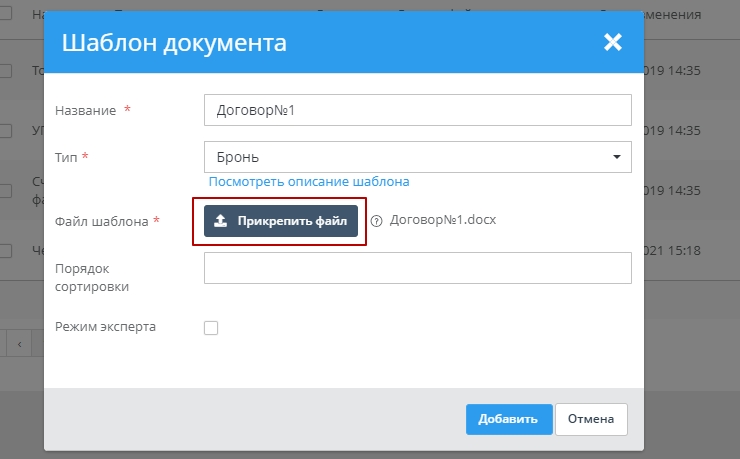Click the question mark help icon
The image size is (740, 459).
coord(376,222)
